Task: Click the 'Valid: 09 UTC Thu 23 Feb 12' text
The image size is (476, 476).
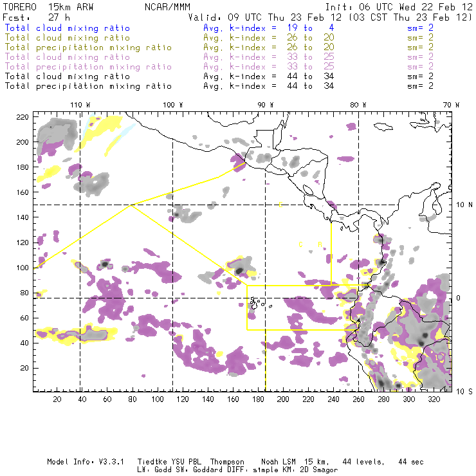Action: coord(265,17)
